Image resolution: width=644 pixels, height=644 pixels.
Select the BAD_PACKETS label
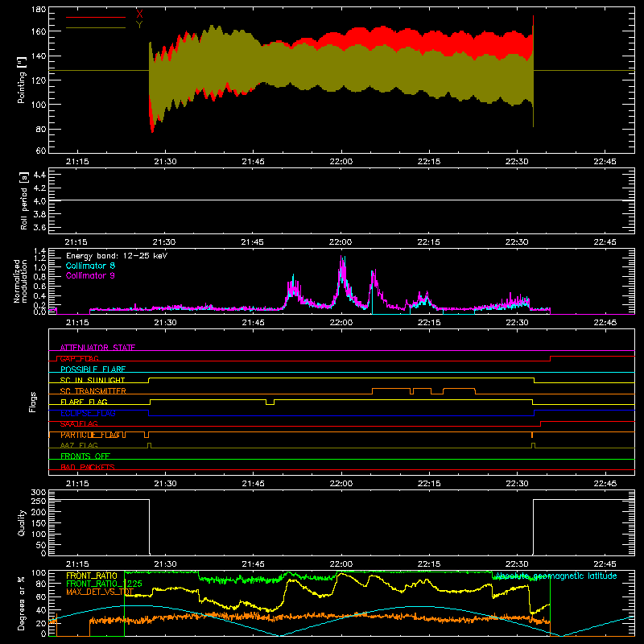coord(88,467)
